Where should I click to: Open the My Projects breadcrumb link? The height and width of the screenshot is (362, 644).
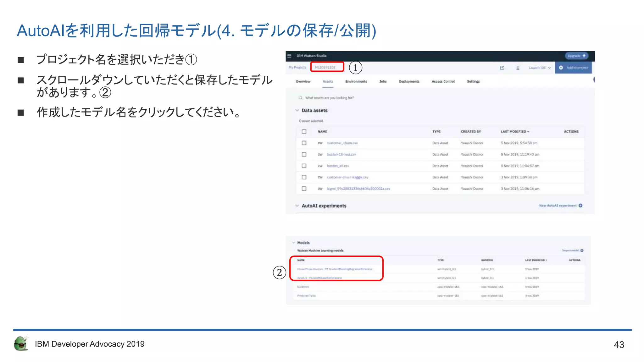click(x=297, y=67)
